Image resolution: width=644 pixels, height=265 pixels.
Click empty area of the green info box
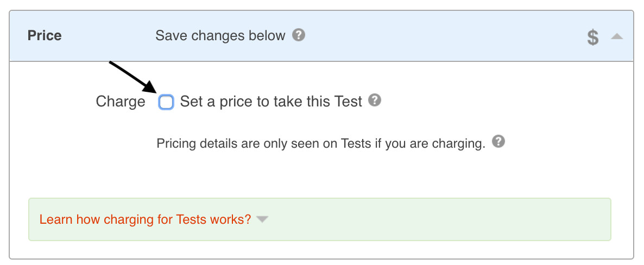(x=434, y=219)
